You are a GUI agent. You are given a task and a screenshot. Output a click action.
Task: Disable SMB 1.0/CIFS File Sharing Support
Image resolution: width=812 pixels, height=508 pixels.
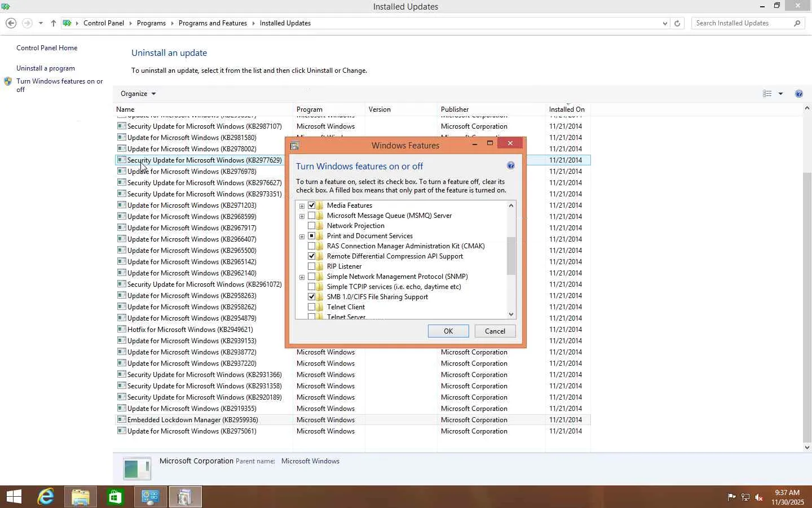(311, 297)
